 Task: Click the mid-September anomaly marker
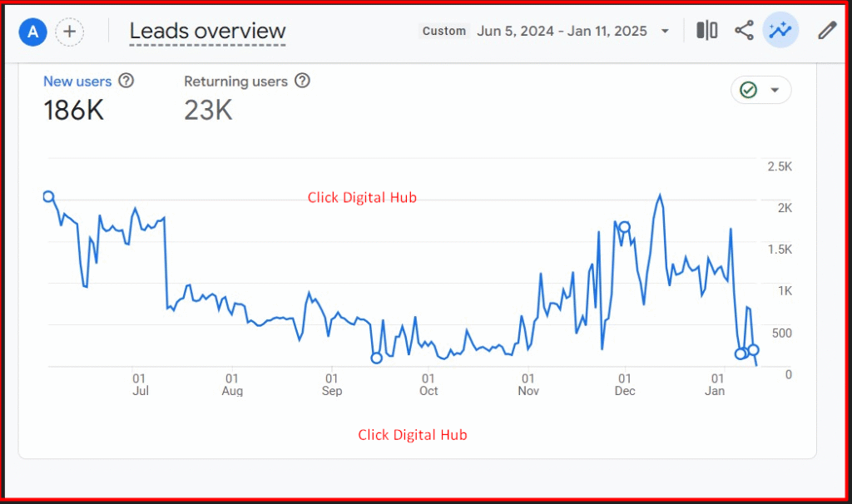click(376, 358)
